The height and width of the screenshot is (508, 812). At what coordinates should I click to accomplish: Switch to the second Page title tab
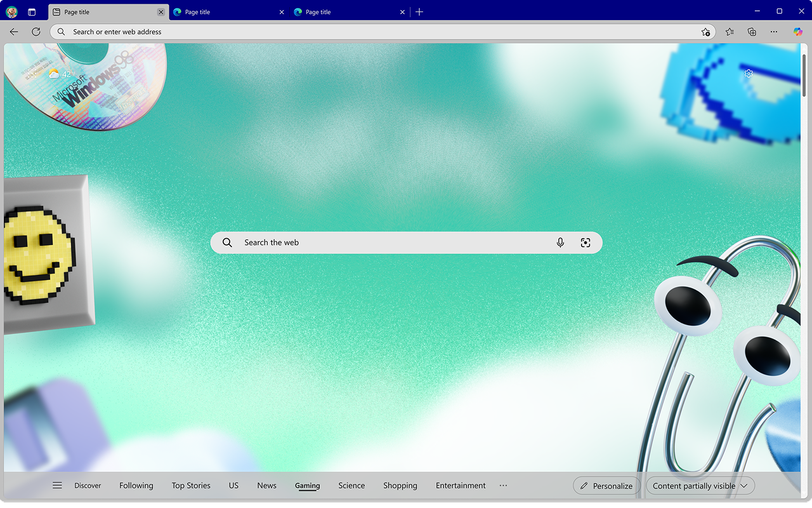228,12
